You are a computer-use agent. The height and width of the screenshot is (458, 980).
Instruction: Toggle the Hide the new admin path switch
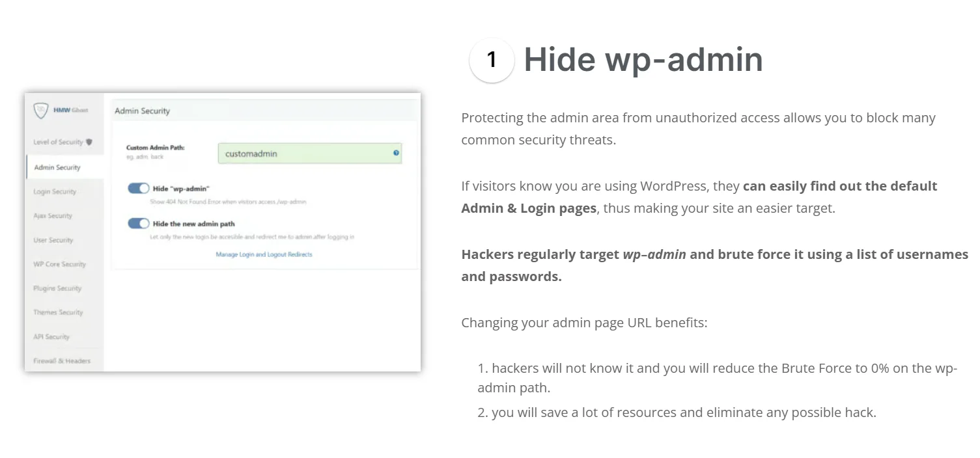[x=139, y=223]
